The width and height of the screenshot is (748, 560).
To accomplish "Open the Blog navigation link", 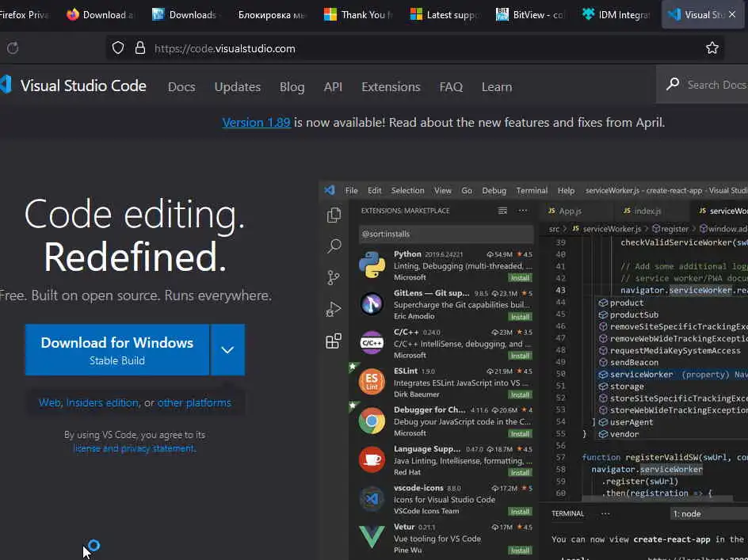I will pyautogui.click(x=292, y=87).
